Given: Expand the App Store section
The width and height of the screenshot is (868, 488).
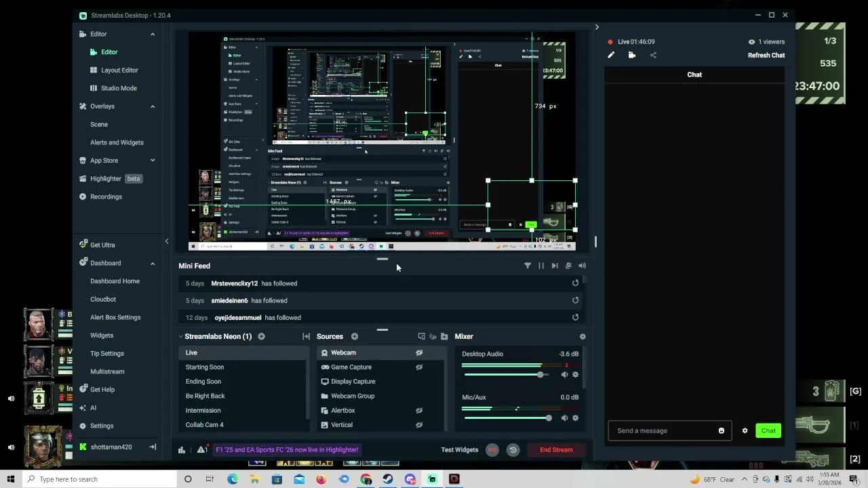Looking at the screenshot, I should pos(153,161).
